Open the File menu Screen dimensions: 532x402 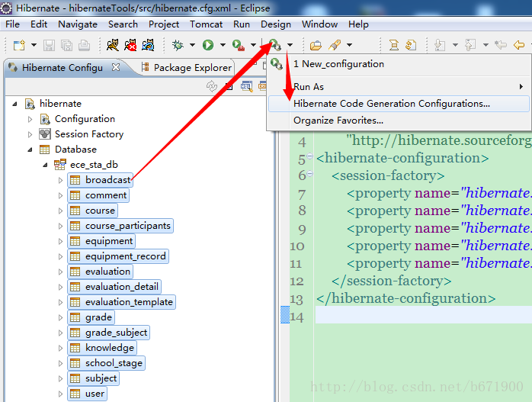[x=12, y=24]
